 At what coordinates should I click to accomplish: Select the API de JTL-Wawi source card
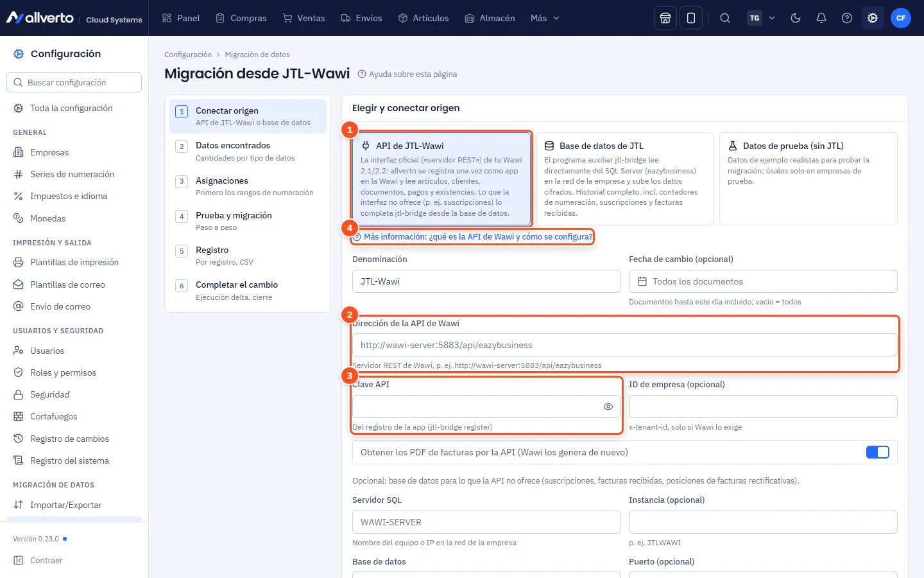tap(441, 179)
